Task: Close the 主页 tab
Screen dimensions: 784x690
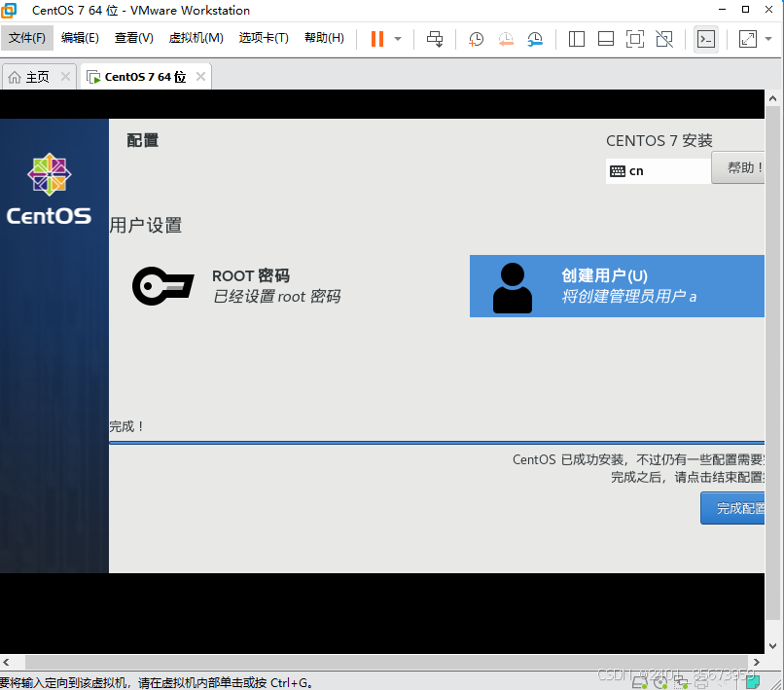Action: pos(65,77)
